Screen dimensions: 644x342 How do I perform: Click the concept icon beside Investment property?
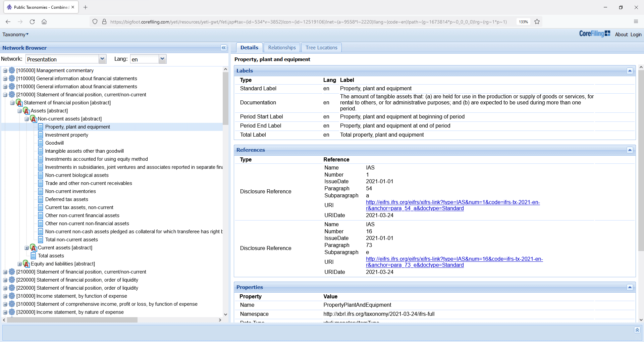(x=41, y=135)
